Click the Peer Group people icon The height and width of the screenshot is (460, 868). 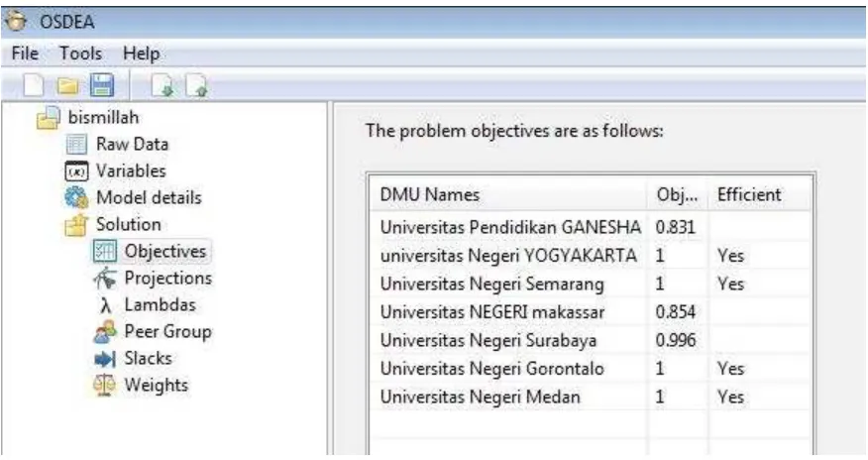[x=105, y=331]
